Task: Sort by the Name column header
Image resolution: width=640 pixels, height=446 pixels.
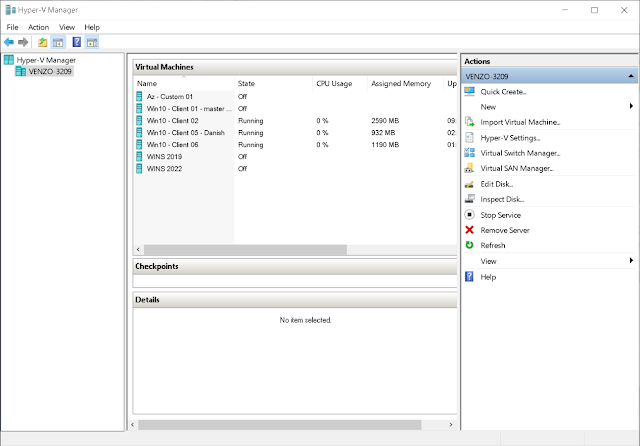Action: click(184, 84)
